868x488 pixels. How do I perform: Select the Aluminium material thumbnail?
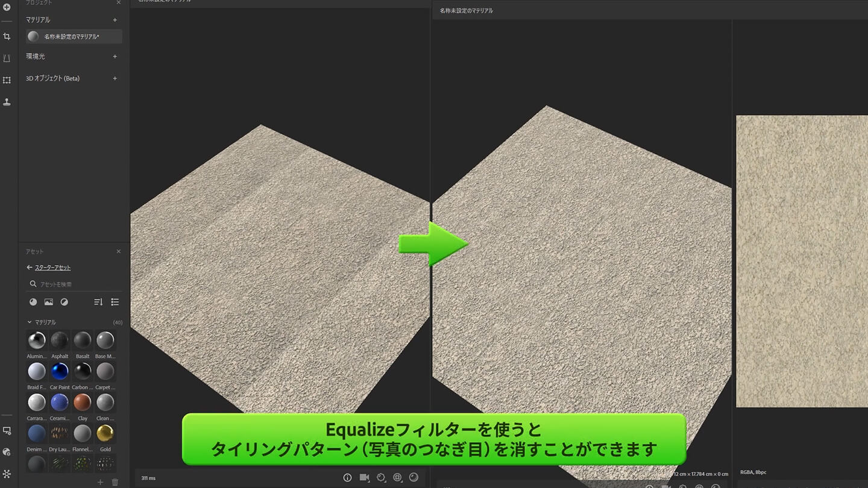(x=37, y=340)
